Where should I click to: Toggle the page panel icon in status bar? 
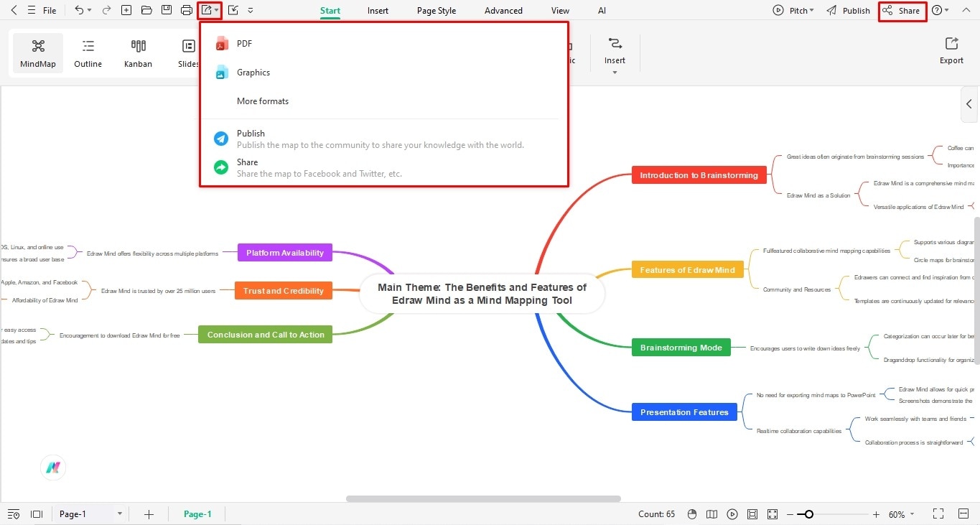coord(37,514)
